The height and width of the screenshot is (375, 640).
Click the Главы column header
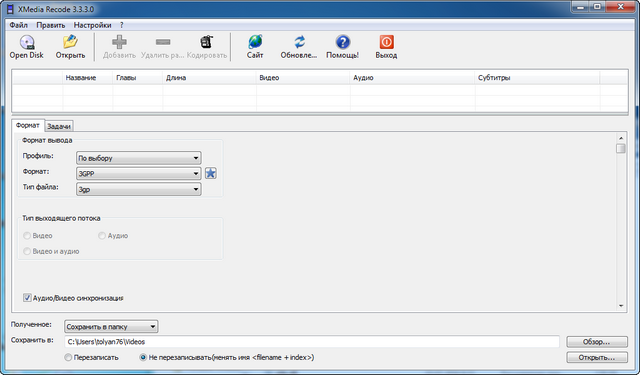(138, 78)
